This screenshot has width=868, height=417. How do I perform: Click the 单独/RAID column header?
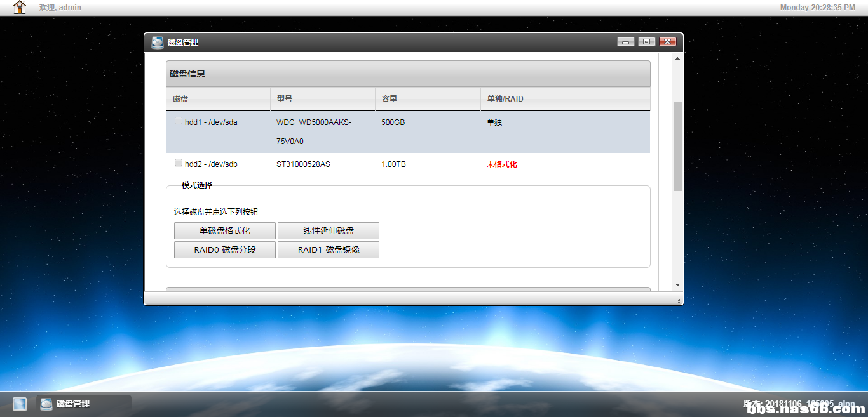564,99
